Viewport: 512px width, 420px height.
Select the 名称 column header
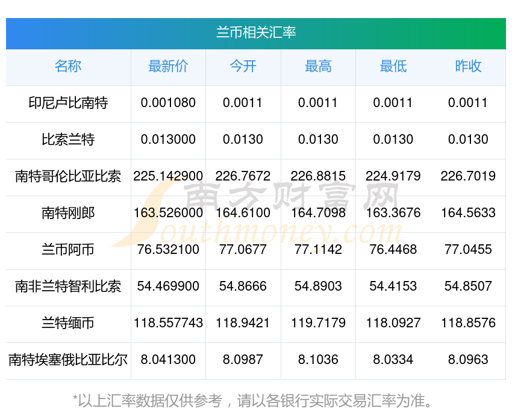68,66
